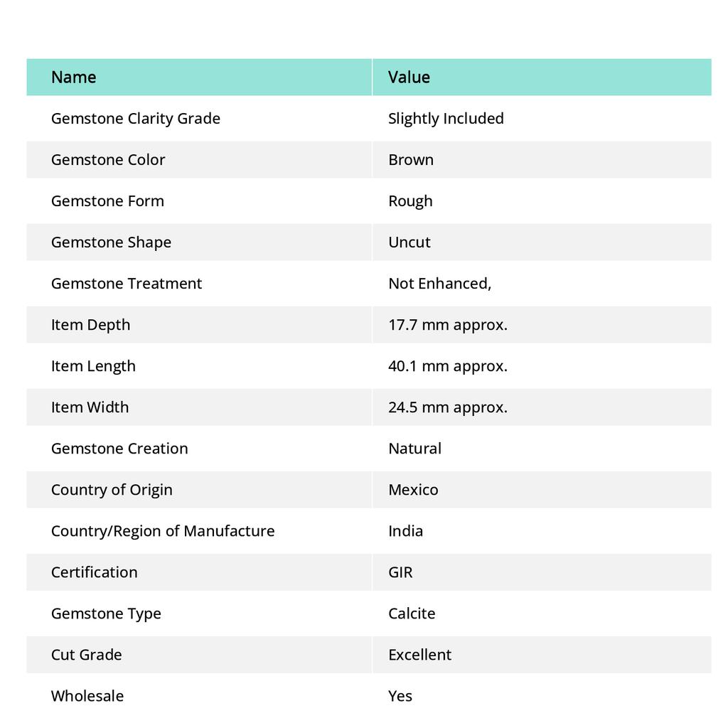This screenshot has width=728, height=728.
Task: Select the Excellent cut grade value
Action: pyautogui.click(x=419, y=655)
